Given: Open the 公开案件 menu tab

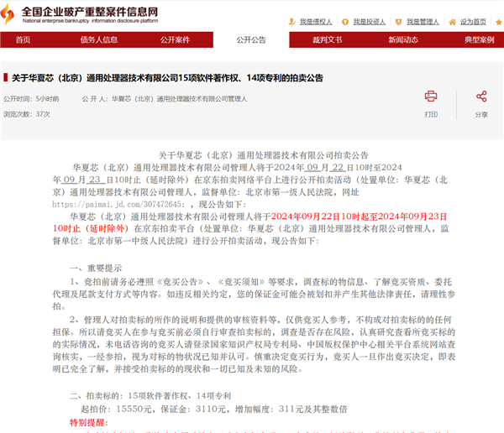Looking at the screenshot, I should [176, 39].
